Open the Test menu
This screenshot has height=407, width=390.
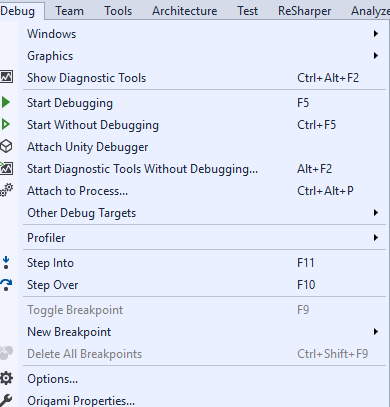[247, 11]
